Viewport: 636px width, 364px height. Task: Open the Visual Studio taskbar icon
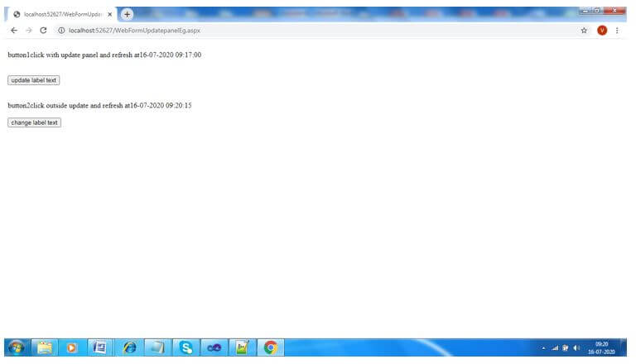click(214, 347)
